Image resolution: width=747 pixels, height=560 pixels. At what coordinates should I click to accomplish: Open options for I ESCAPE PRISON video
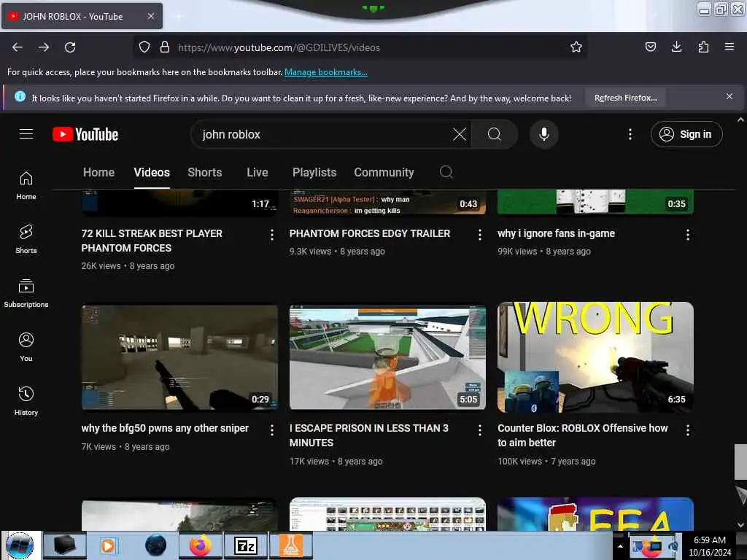tap(479, 430)
